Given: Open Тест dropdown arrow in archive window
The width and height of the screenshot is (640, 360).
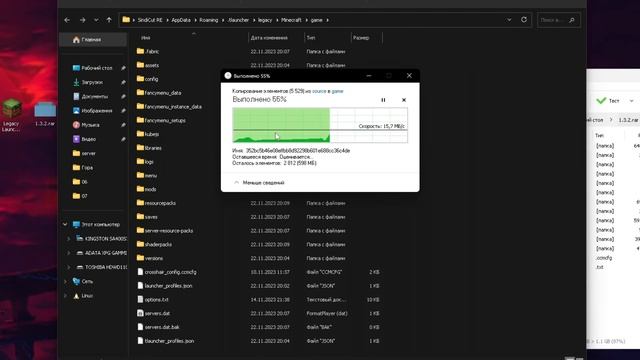Looking at the screenshot, I should click(x=631, y=101).
